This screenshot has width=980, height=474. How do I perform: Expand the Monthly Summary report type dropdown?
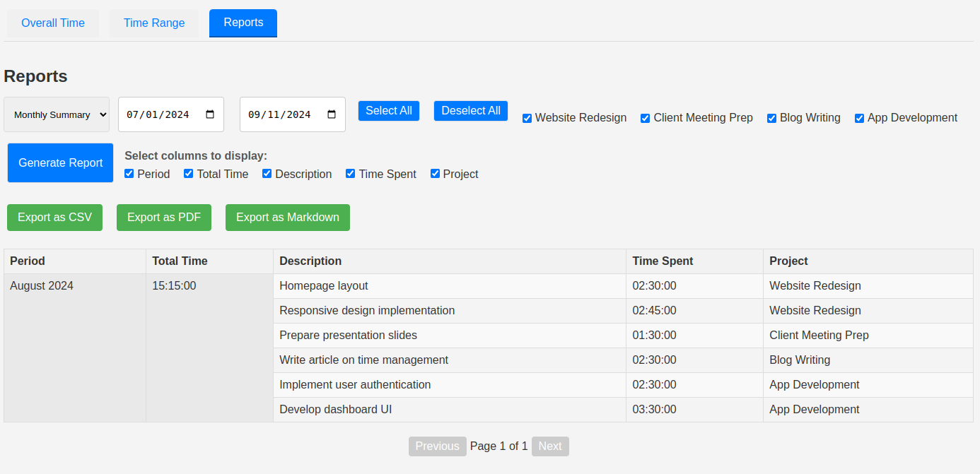pos(57,114)
